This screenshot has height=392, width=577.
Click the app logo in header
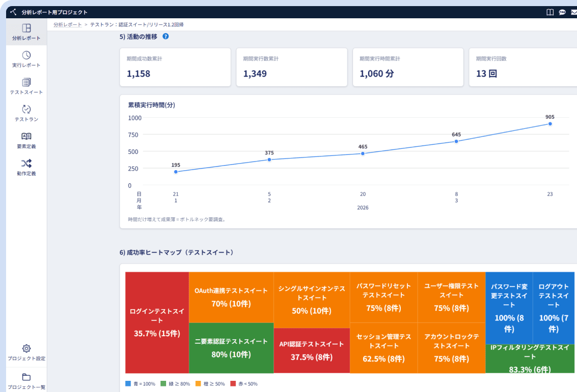[13, 12]
